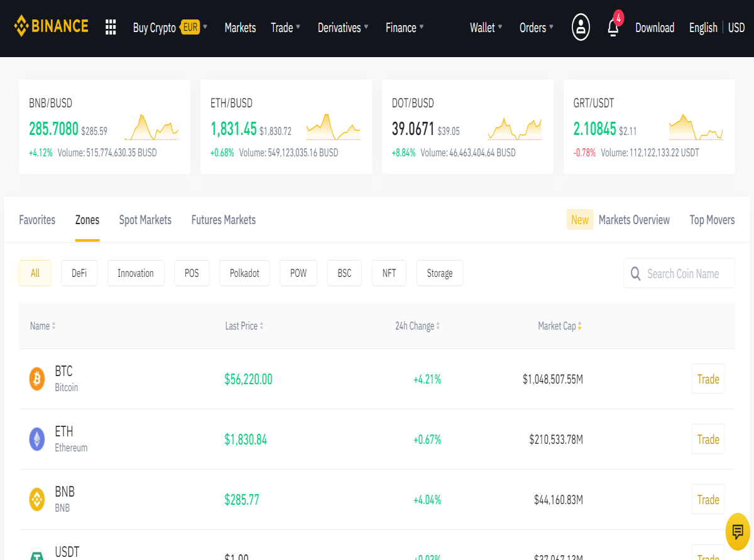
Task: Switch to the Spot Markets tab
Action: (145, 220)
